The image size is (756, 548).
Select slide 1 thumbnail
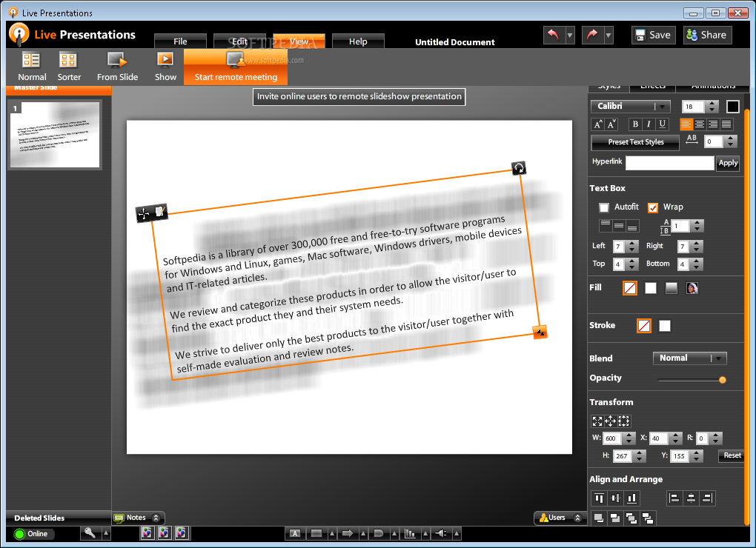pyautogui.click(x=55, y=134)
